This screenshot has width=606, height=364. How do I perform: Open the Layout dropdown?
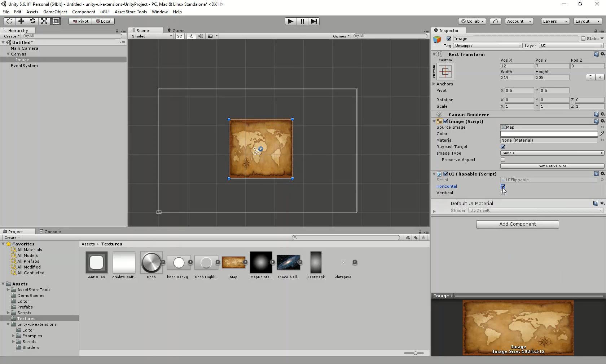click(x=588, y=21)
